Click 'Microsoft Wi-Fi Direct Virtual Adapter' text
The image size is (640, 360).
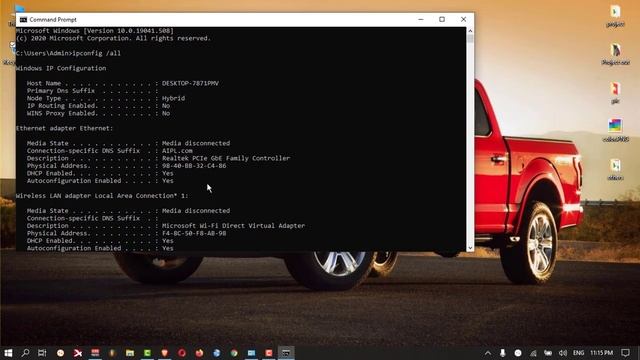(233, 226)
